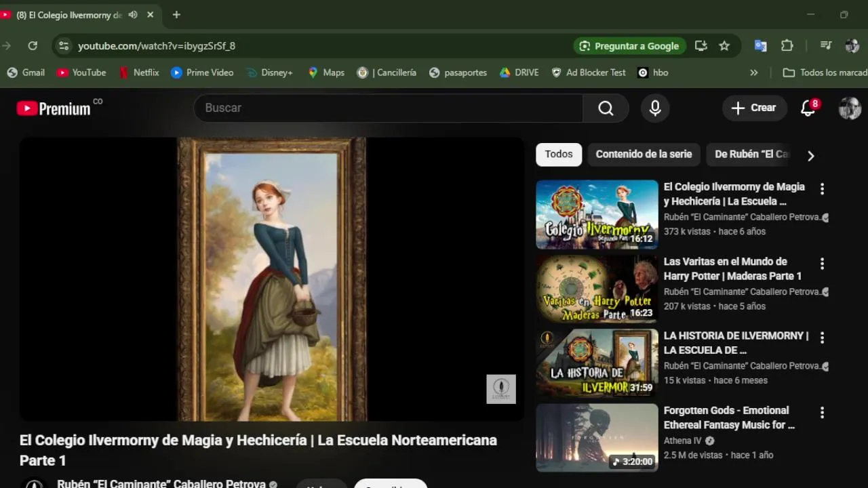Open the Cancillería bookmark
Screen dimensions: 868x488
pos(387,73)
